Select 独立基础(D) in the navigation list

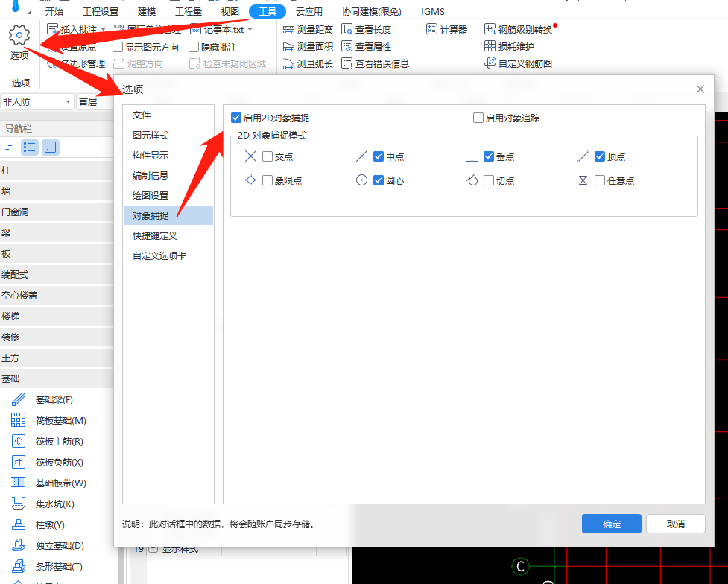pos(48,546)
